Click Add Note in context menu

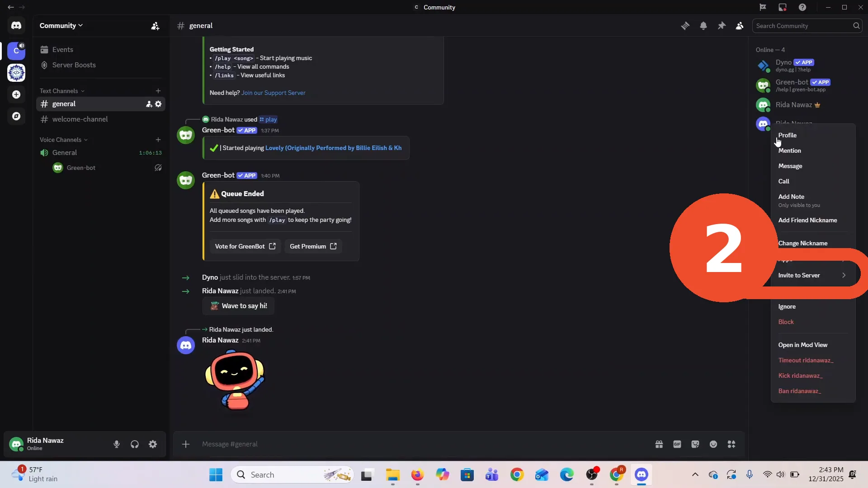[813, 200]
